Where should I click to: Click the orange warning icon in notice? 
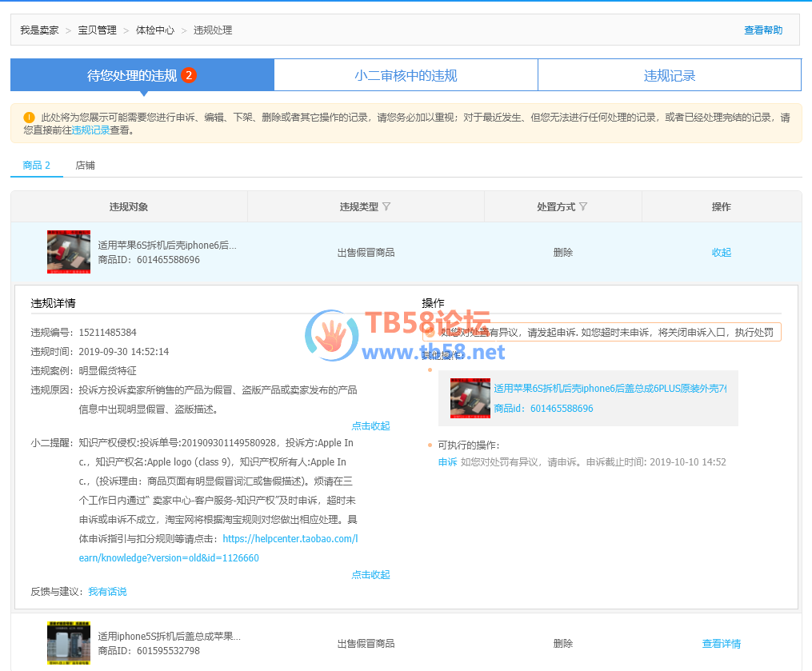[x=29, y=118]
